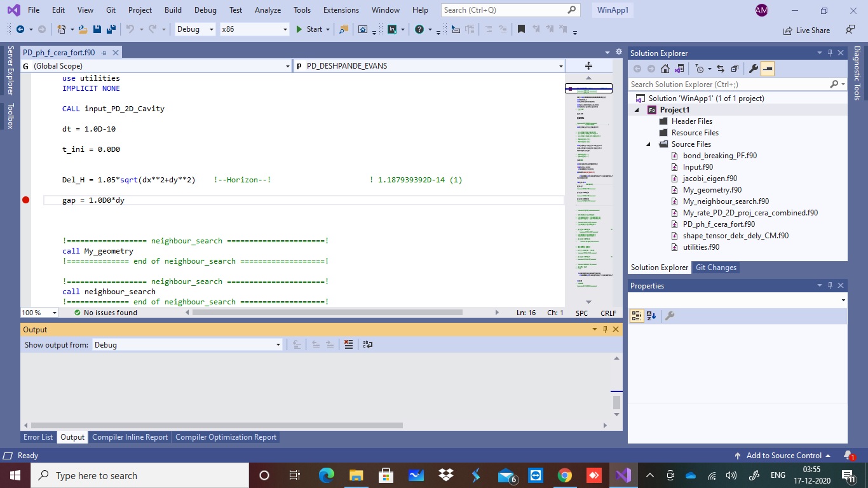This screenshot has height=488, width=868.
Task: Click Add to Source Control in status bar
Action: pos(782,456)
